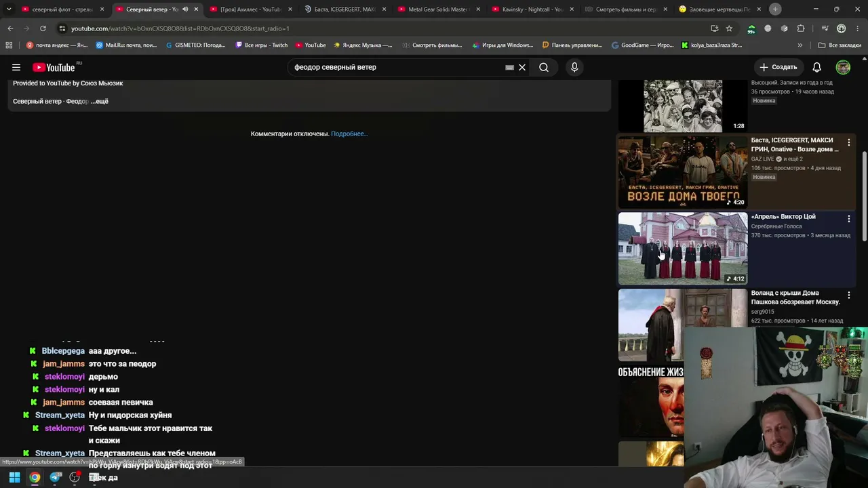Viewport: 868px width, 488px height.
Task: Clear the YouTube search query
Action: coord(522,67)
